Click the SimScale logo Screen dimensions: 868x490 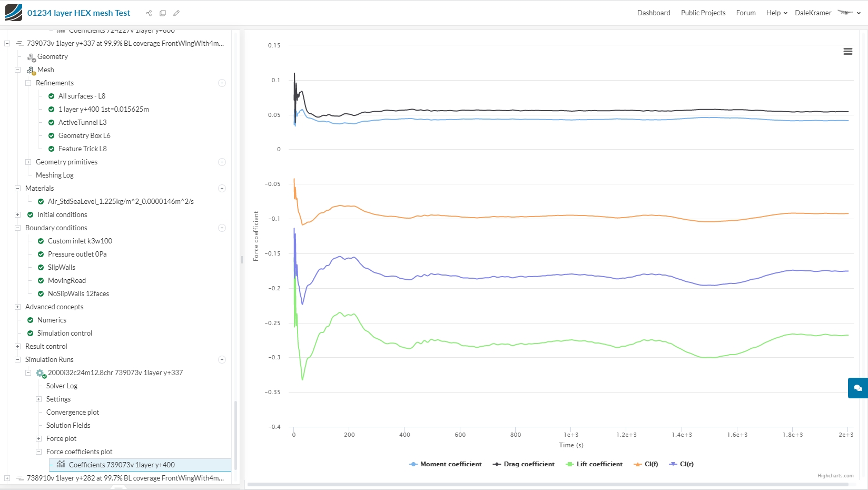(14, 13)
